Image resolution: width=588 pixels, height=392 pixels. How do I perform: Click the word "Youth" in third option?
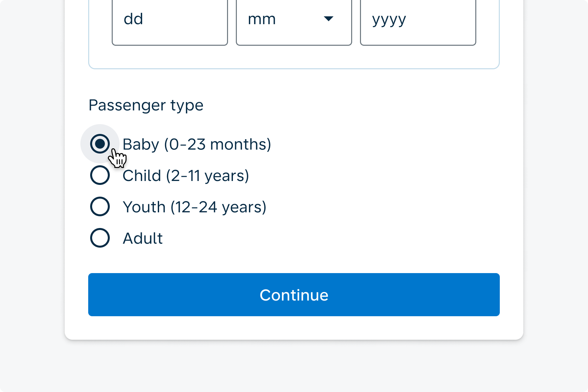(x=144, y=207)
